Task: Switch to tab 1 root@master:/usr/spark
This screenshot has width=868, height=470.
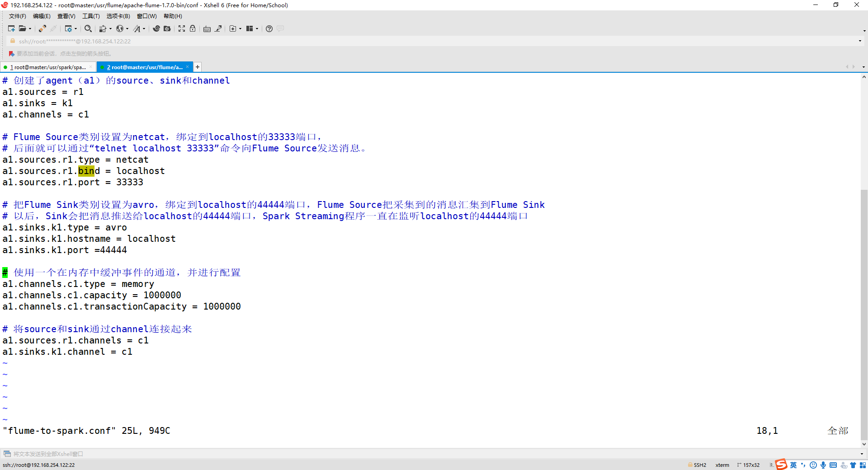Action: [48, 67]
